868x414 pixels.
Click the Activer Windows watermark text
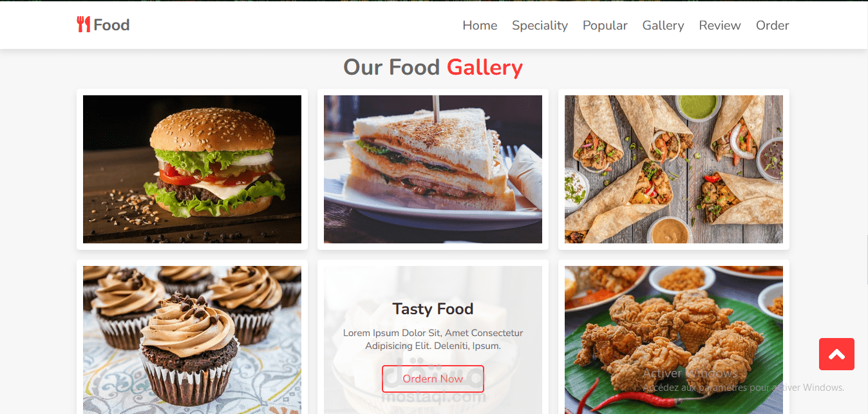click(x=690, y=373)
